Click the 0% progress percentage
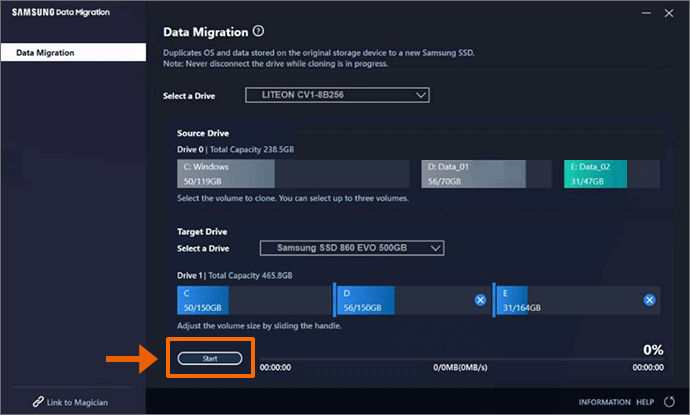Image resolution: width=690 pixels, height=415 pixels. coord(653,350)
